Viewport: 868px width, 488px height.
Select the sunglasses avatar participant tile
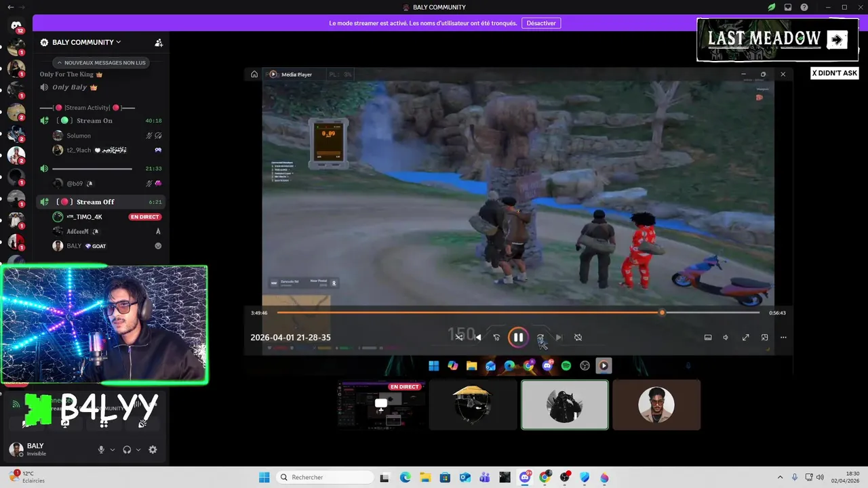[656, 405]
